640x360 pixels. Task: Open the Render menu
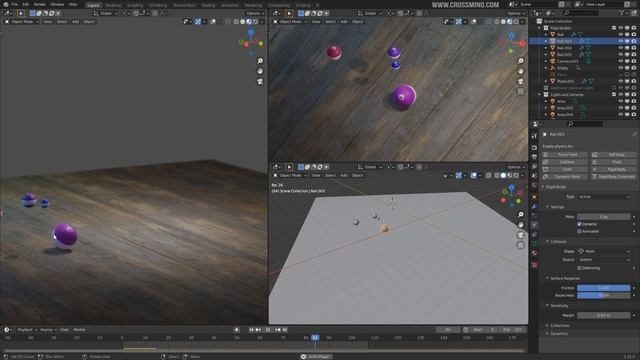[40, 4]
